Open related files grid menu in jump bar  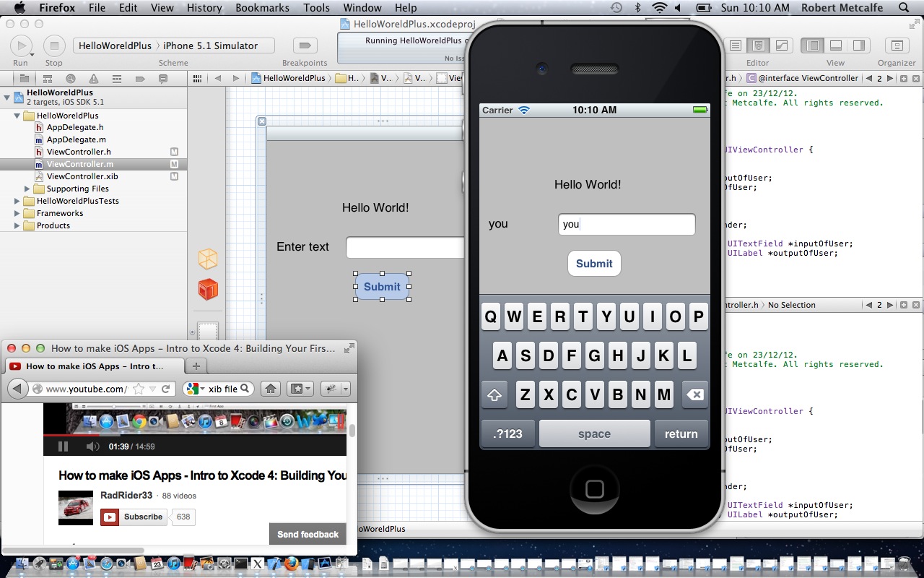point(198,78)
